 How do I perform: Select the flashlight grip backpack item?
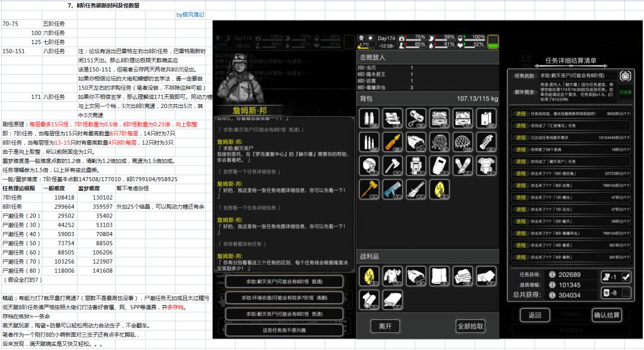click(x=487, y=142)
